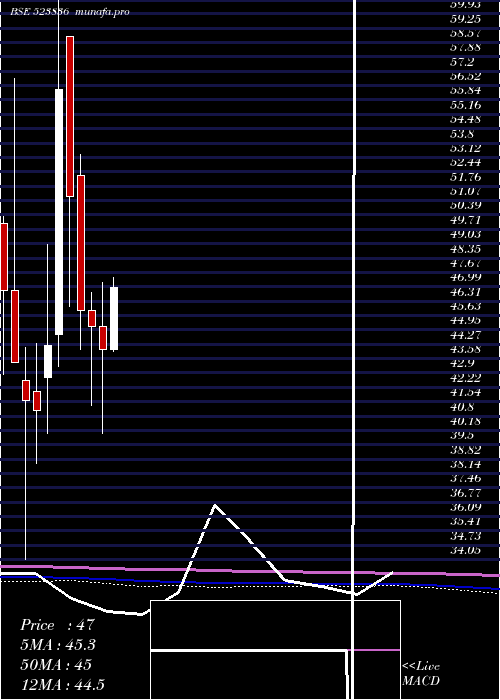Click the peak of the white MACD line

coord(215,505)
